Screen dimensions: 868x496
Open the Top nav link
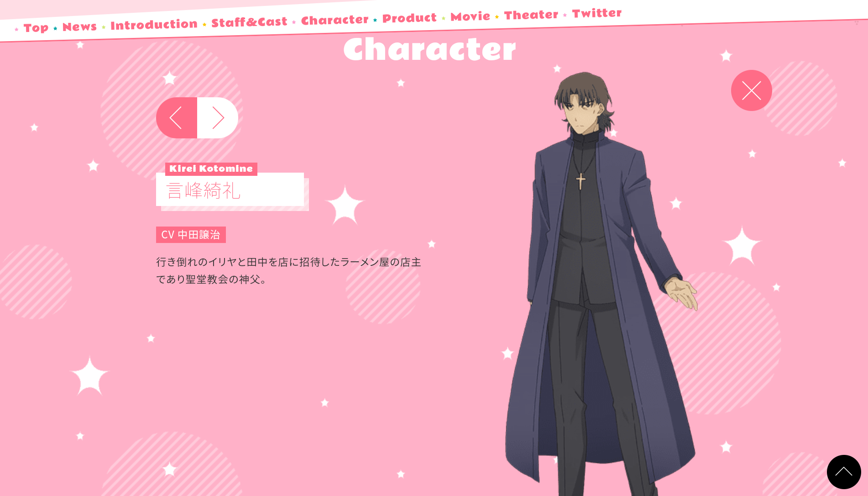pos(36,28)
